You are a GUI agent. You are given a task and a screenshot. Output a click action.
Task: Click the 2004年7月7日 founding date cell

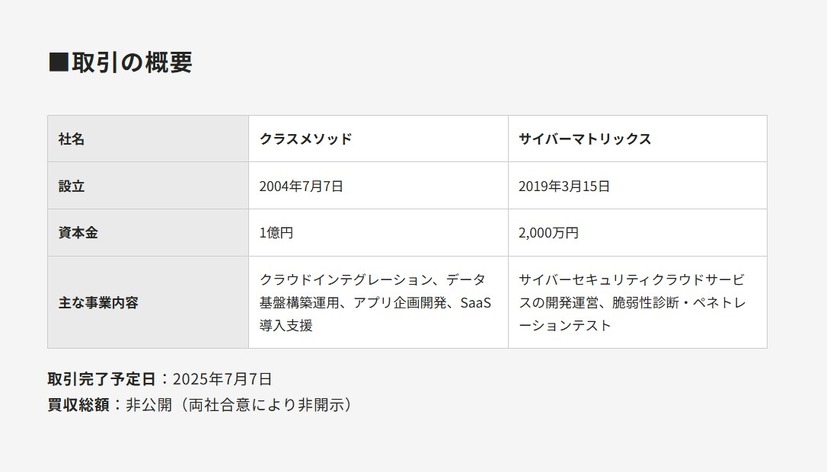click(x=301, y=186)
